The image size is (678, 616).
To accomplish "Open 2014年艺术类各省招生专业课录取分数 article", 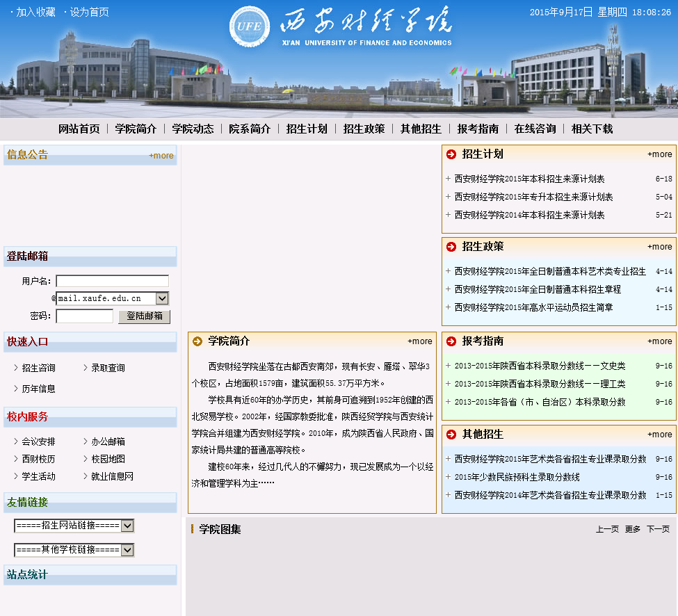I will (x=550, y=496).
